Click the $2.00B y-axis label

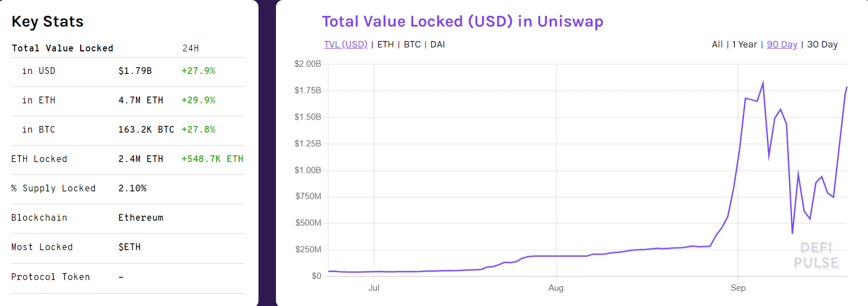tap(308, 64)
